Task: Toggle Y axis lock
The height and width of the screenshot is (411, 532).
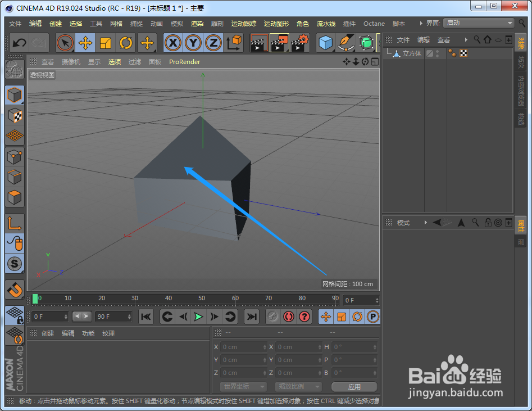Action: 193,43
